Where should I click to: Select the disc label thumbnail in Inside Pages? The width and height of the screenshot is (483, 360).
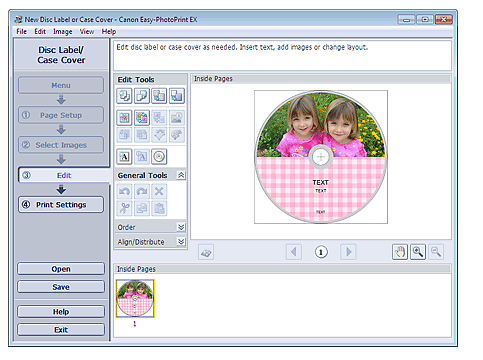click(x=135, y=298)
